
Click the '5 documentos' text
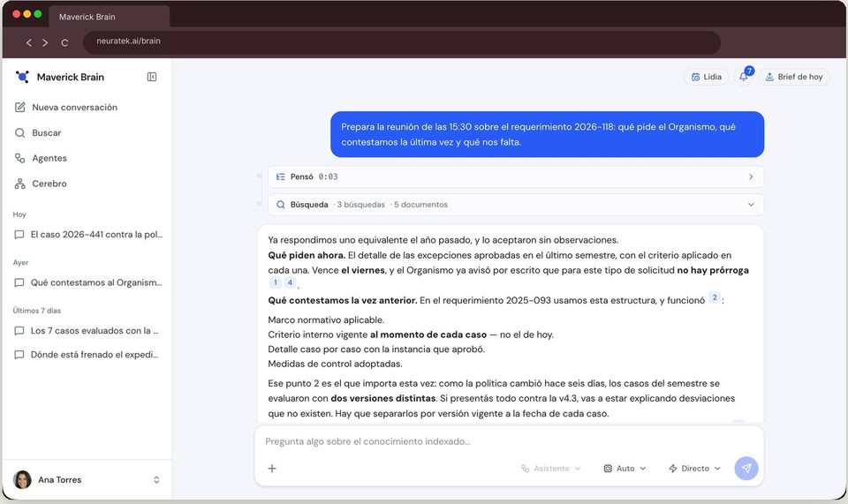coord(420,205)
